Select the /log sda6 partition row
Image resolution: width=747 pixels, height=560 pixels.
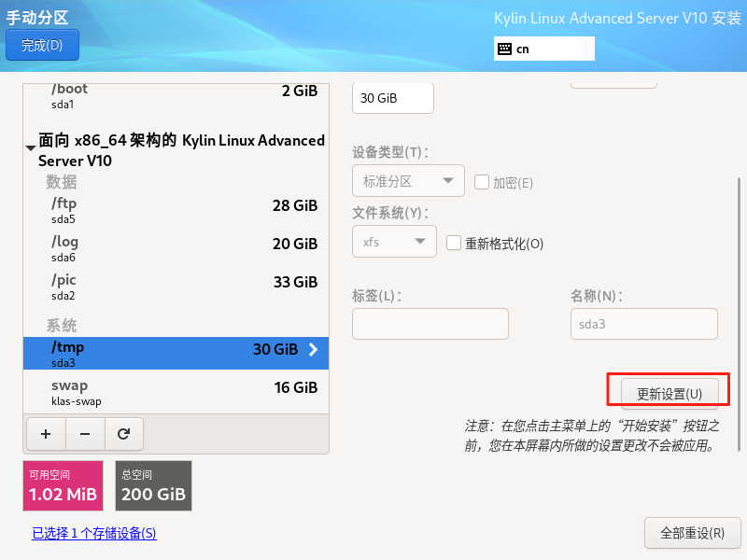point(176,248)
